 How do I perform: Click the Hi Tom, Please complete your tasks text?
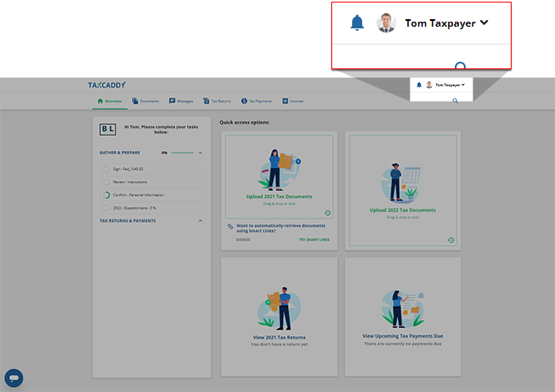[161, 129]
